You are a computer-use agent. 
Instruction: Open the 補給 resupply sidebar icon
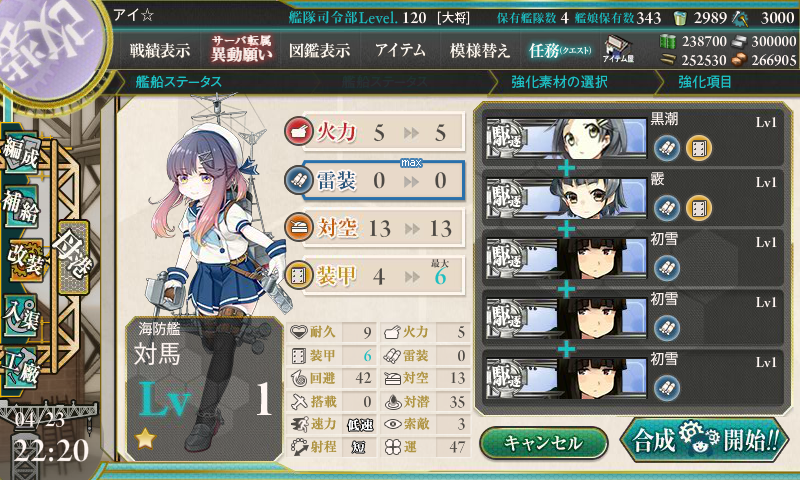tap(21, 206)
